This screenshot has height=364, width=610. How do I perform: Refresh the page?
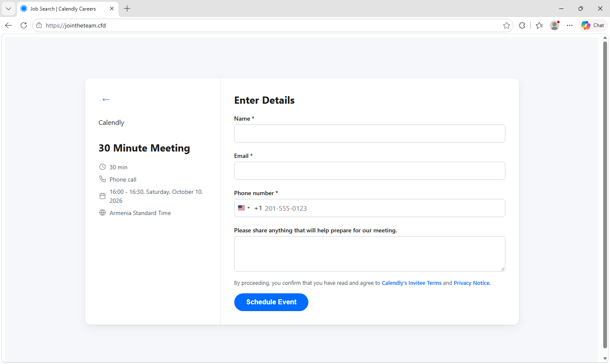[24, 25]
